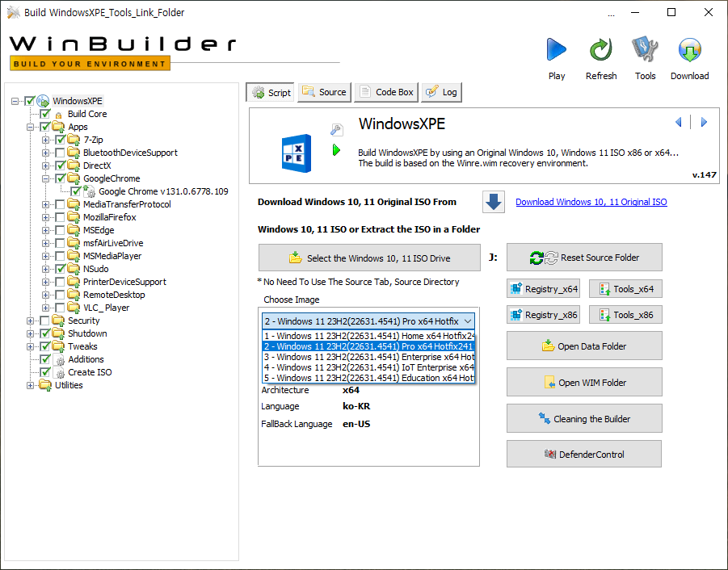
Task: Open the Tools toolbar icon
Action: point(645,49)
